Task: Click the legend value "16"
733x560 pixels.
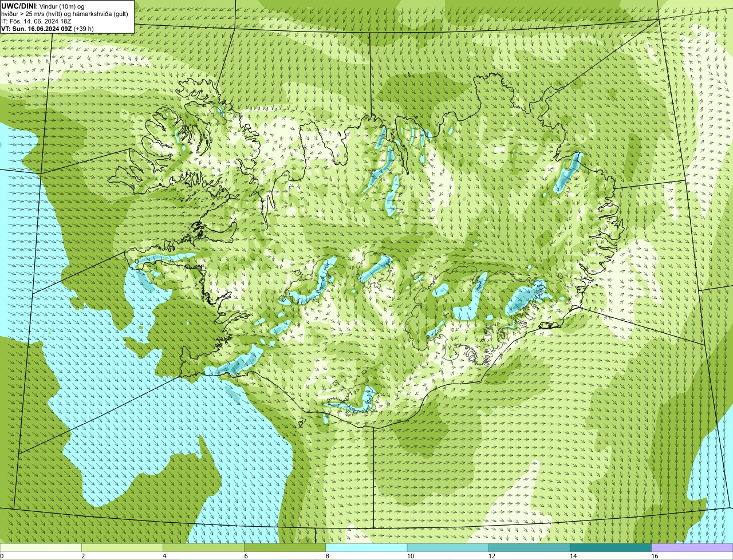Action: tap(655, 556)
